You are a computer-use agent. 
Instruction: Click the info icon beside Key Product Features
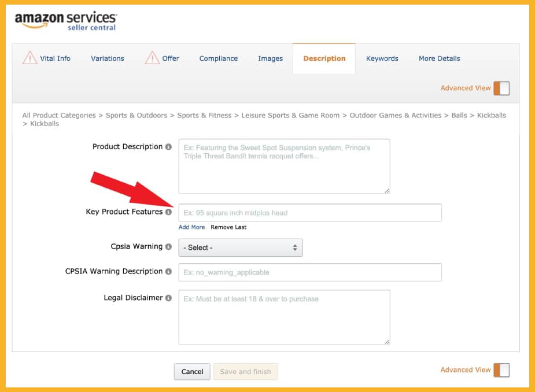[x=169, y=212]
